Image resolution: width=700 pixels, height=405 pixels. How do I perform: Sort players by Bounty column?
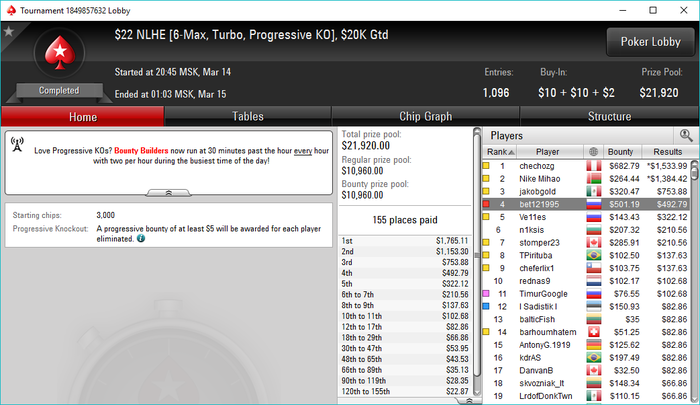pos(622,152)
